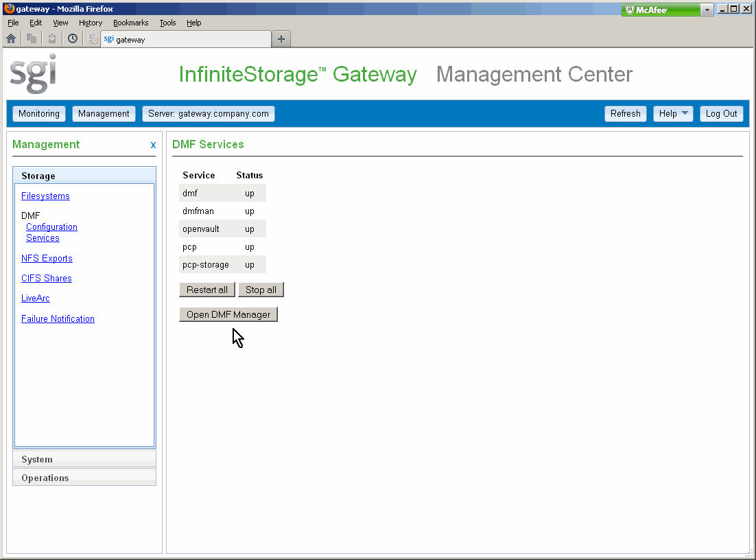Image resolution: width=756 pixels, height=560 pixels.
Task: Click the openvault service name
Action: [x=200, y=229]
